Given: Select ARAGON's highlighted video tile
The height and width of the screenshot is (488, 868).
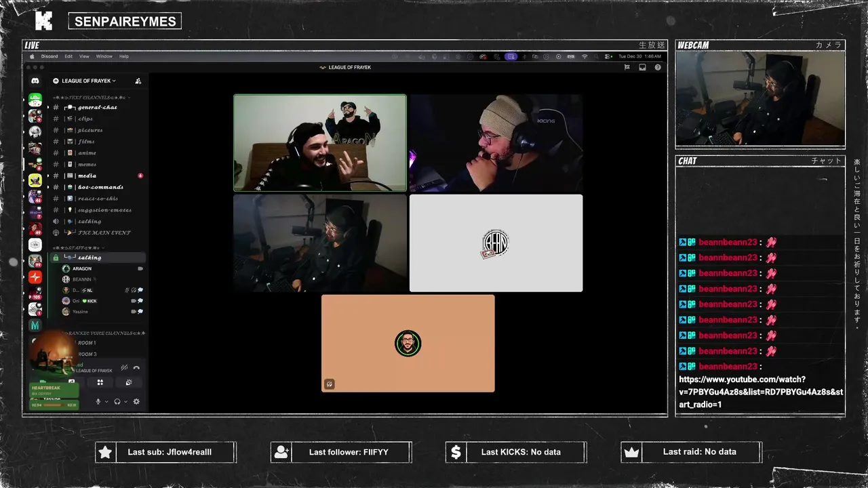Looking at the screenshot, I should 320,143.
